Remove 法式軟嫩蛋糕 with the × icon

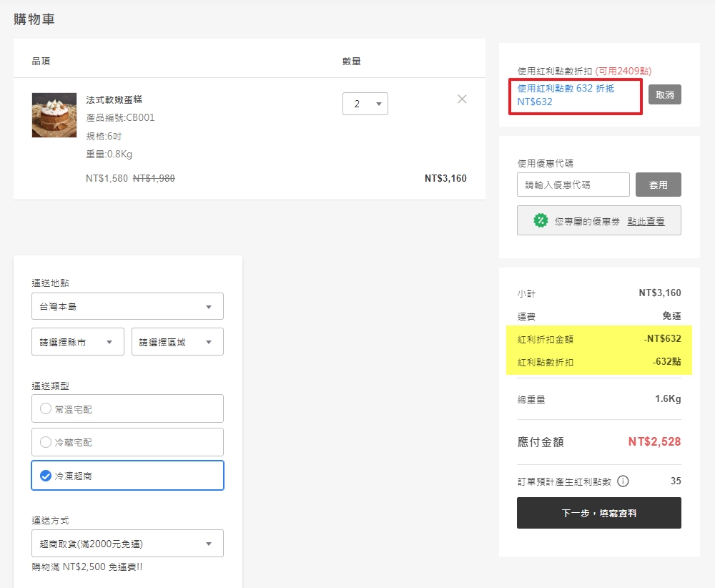click(x=462, y=99)
